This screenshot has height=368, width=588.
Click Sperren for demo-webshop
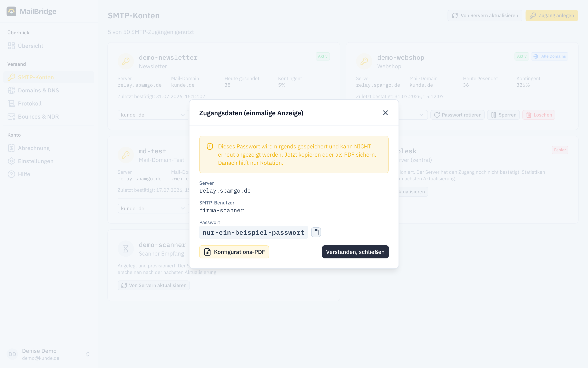point(503,115)
